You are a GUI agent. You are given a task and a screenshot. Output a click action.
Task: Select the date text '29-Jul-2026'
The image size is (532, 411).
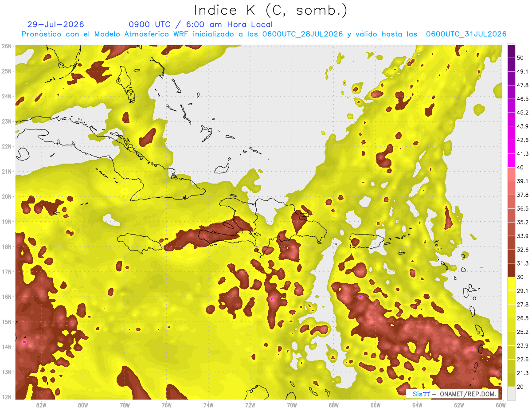click(x=55, y=24)
